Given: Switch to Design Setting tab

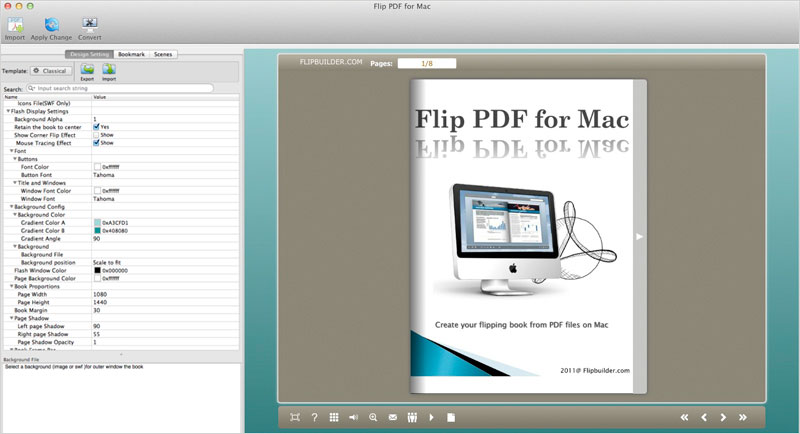Looking at the screenshot, I should tap(89, 54).
